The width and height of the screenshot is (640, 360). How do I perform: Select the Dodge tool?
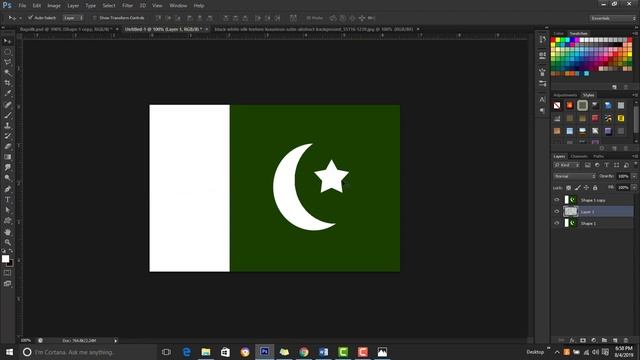click(x=7, y=178)
